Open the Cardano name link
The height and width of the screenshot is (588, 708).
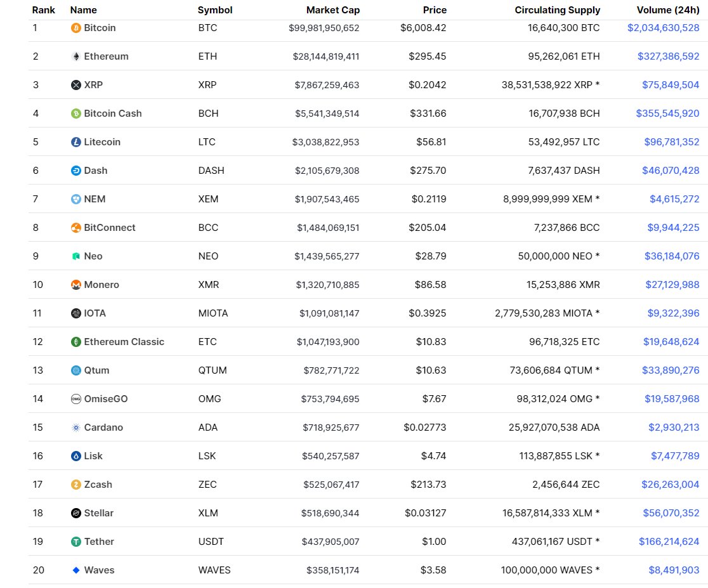103,428
